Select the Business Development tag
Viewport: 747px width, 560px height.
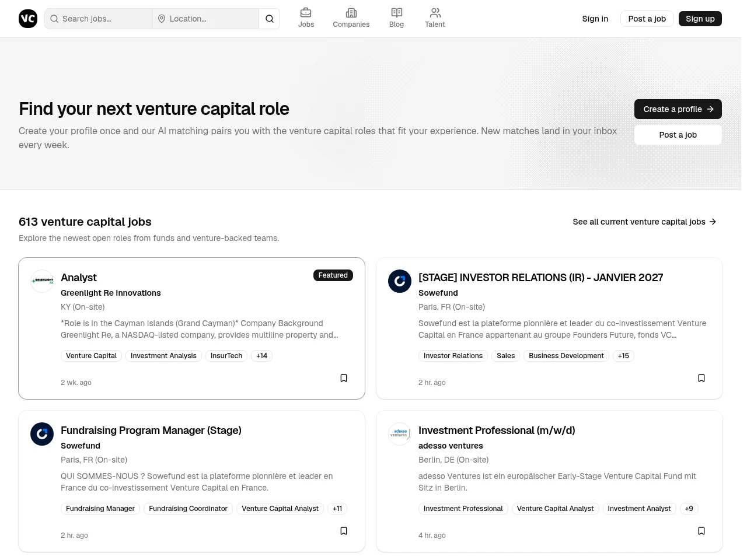click(566, 356)
